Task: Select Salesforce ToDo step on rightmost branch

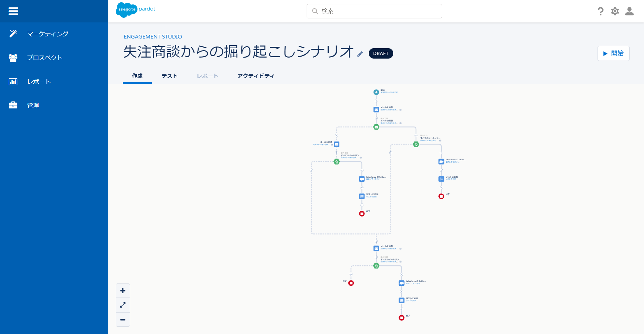Action: [441, 162]
